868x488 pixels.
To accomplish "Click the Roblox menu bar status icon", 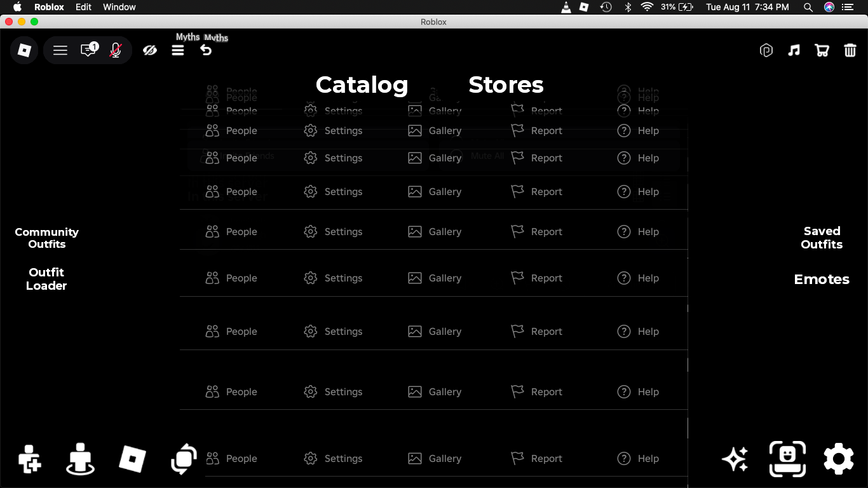I will [x=585, y=7].
